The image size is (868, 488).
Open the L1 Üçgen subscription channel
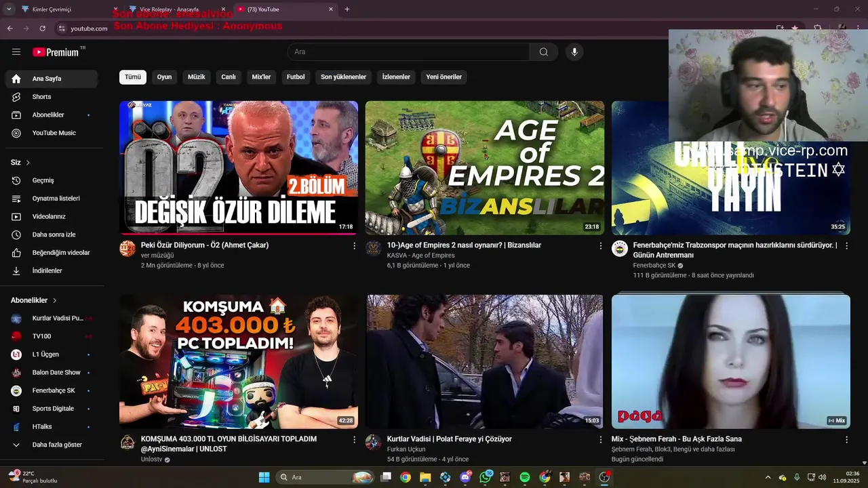click(52, 354)
